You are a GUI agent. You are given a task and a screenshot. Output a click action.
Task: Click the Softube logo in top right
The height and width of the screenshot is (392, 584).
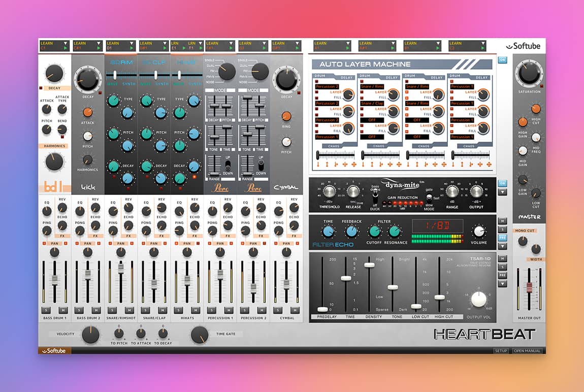(523, 46)
